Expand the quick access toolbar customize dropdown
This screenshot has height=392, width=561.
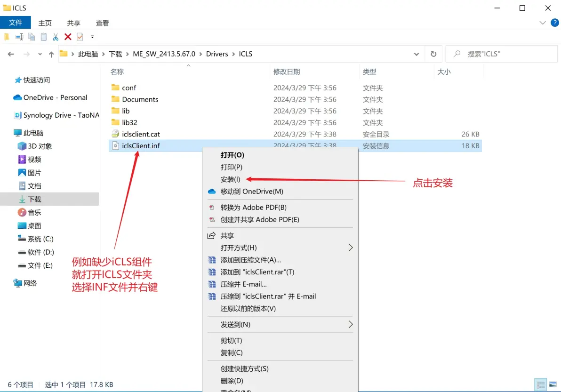tap(92, 37)
